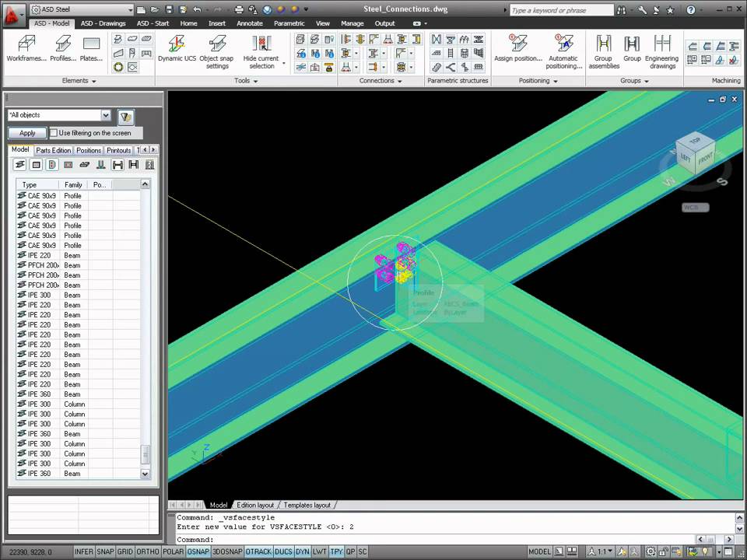
Task: Switch to Positions tab
Action: point(89,150)
